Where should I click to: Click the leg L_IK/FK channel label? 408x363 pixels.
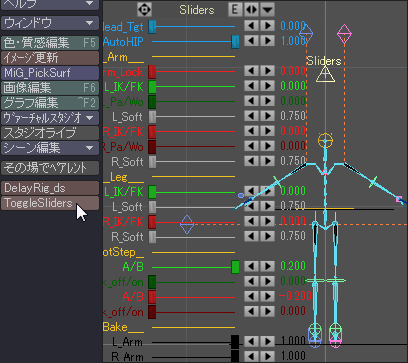point(124,192)
